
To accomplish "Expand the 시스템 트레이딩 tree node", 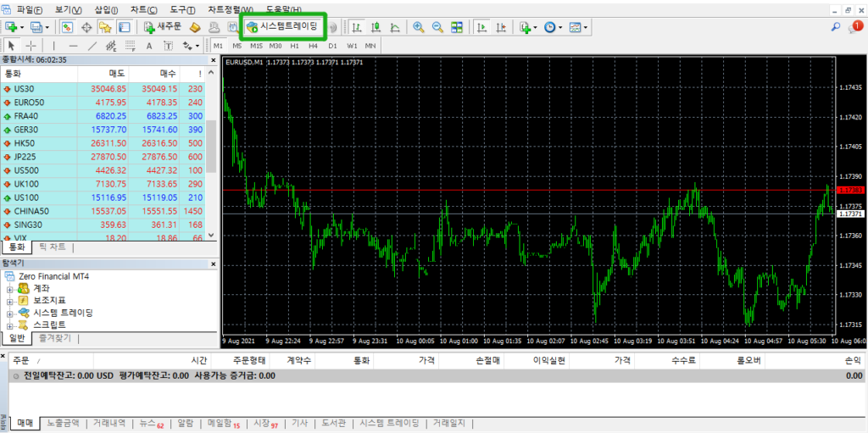I will click(x=8, y=313).
